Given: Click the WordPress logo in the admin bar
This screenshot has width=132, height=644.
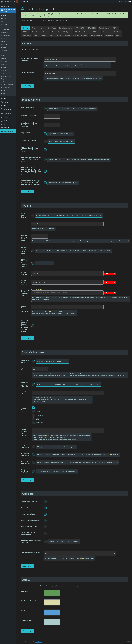Looking at the screenshot, I should (x=2, y=2).
